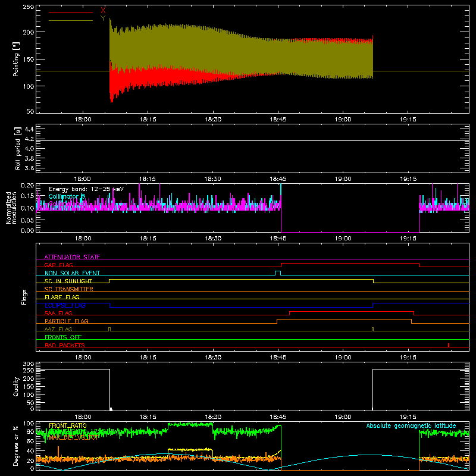The height and width of the screenshot is (476, 476).
Task: Click the raised SAA_FLAG segment
Action: 352,311
